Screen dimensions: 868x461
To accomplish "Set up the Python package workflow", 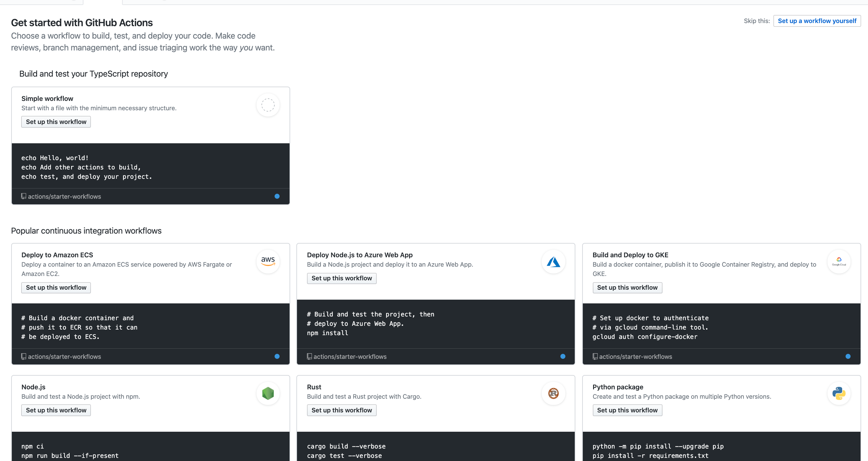I will 627,410.
